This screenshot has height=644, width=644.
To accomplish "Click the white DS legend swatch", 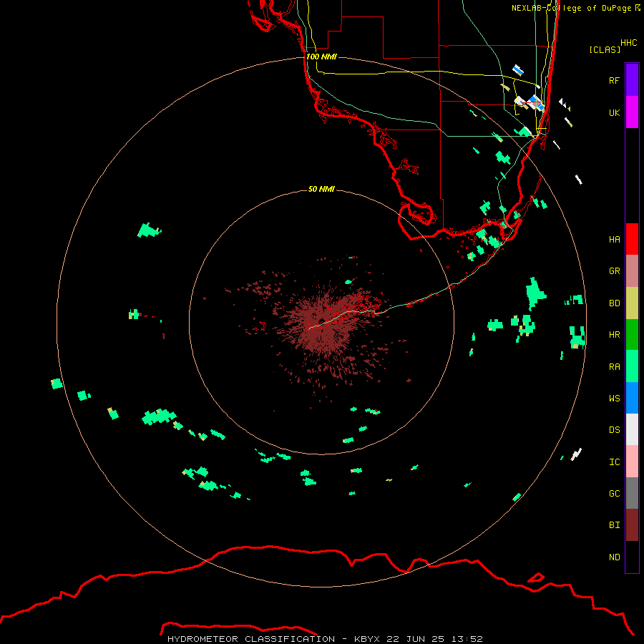I will (632, 429).
